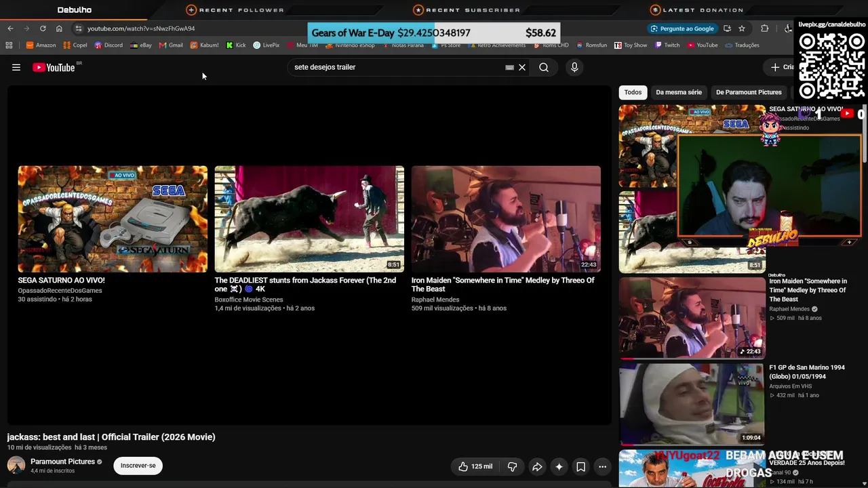Open the LivePix bookmark

point(267,45)
